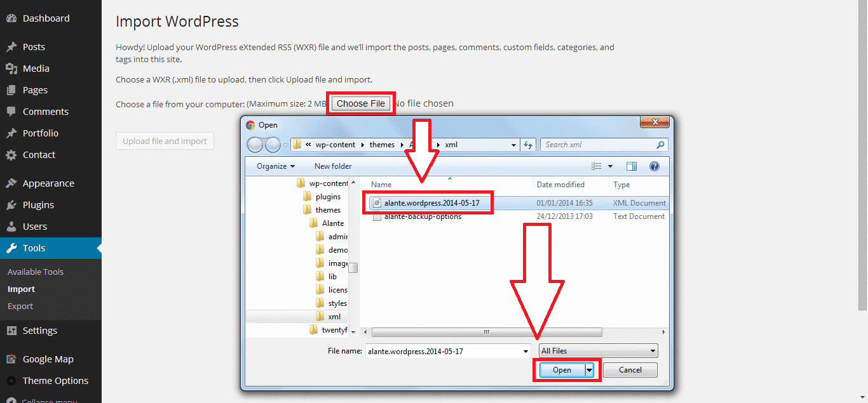
Task: Select file alante.wordpress.2014-05-17
Action: pyautogui.click(x=432, y=203)
